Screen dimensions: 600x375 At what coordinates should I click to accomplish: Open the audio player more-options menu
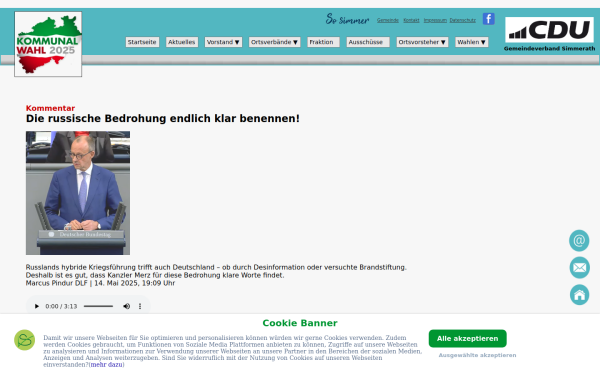[140, 306]
